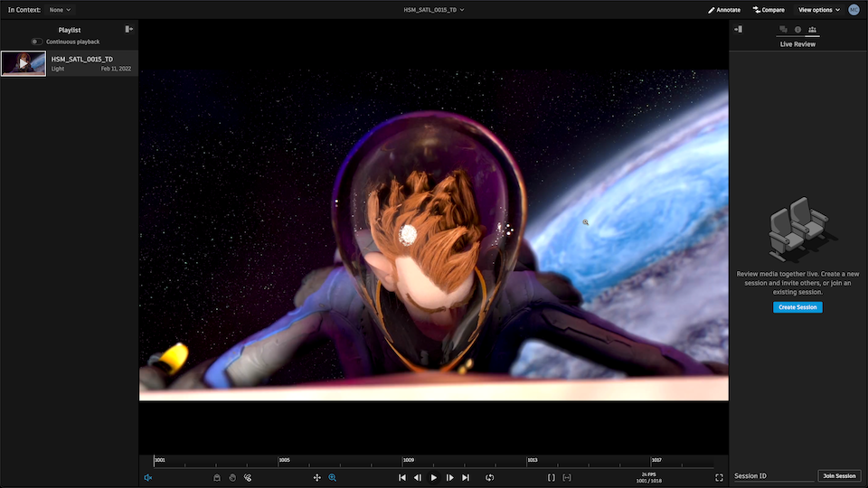
Task: Step back one frame
Action: click(x=418, y=477)
